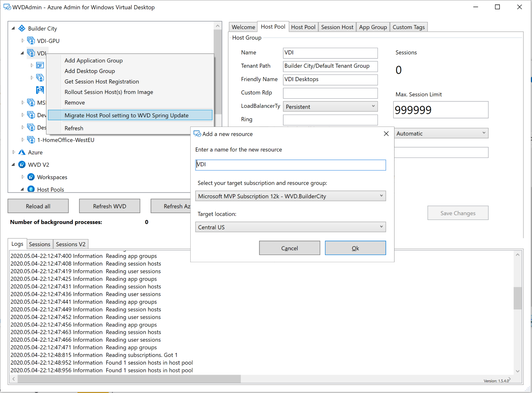This screenshot has height=393, width=532.
Task: Click the Max. Session Limit field
Action: [x=441, y=110]
